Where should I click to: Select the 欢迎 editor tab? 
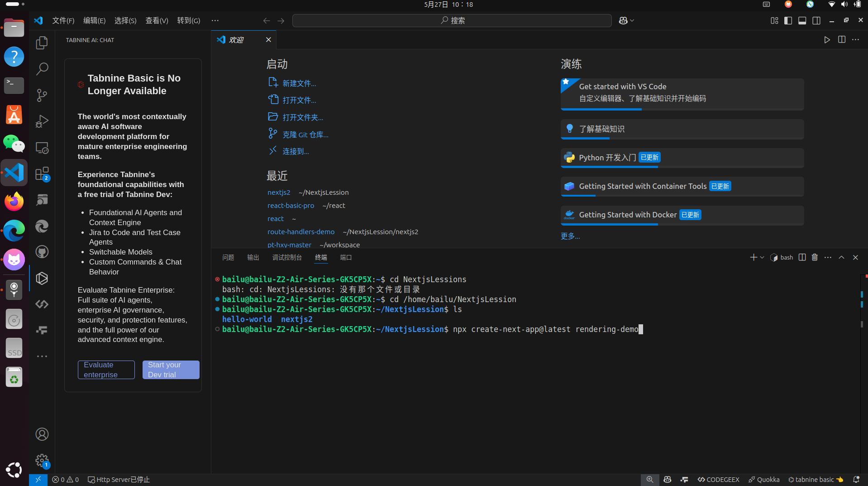pyautogui.click(x=244, y=40)
